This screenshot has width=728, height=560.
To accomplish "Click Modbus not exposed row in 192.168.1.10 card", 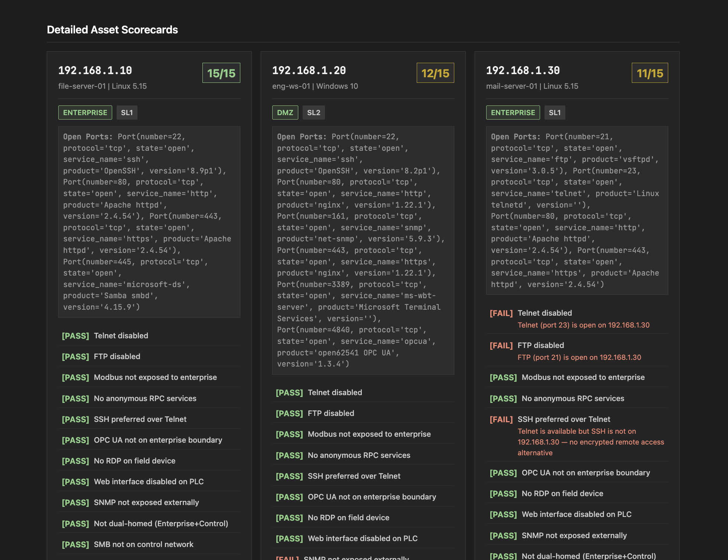I will pyautogui.click(x=149, y=377).
